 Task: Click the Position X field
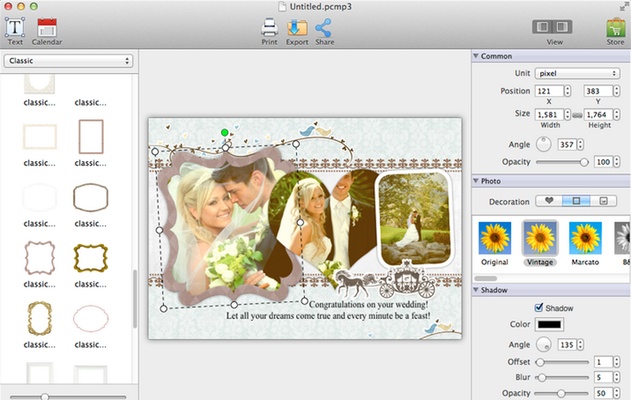549,91
